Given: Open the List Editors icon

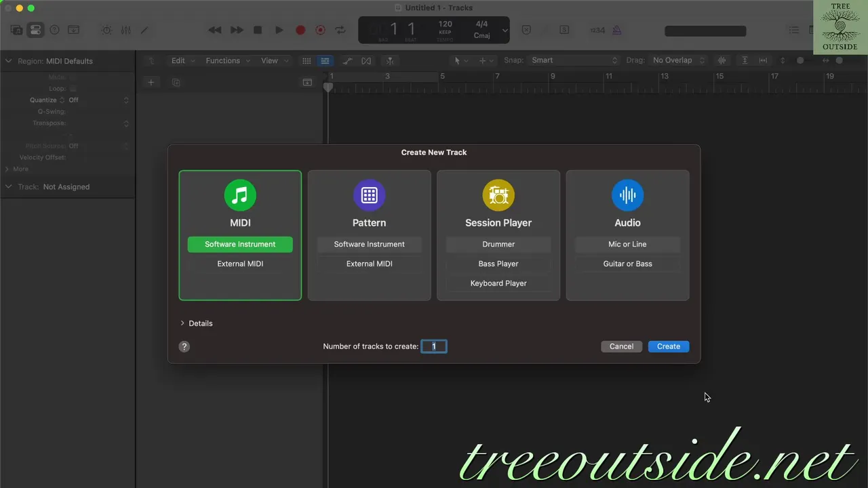Looking at the screenshot, I should (794, 30).
